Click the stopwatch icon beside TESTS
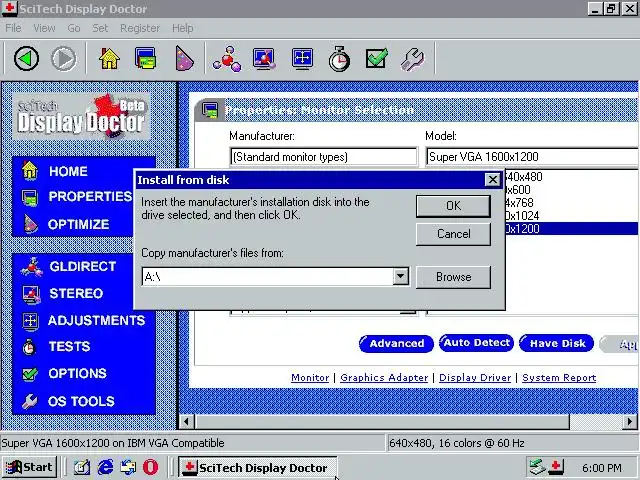This screenshot has height=480, width=640. coord(29,347)
